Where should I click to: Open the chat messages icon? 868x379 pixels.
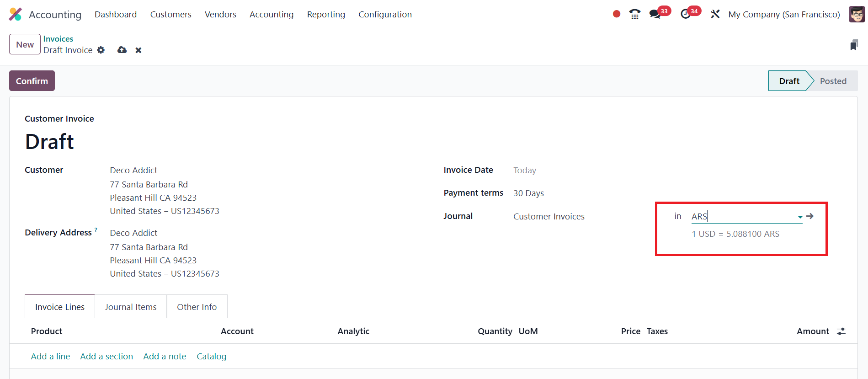pos(655,14)
